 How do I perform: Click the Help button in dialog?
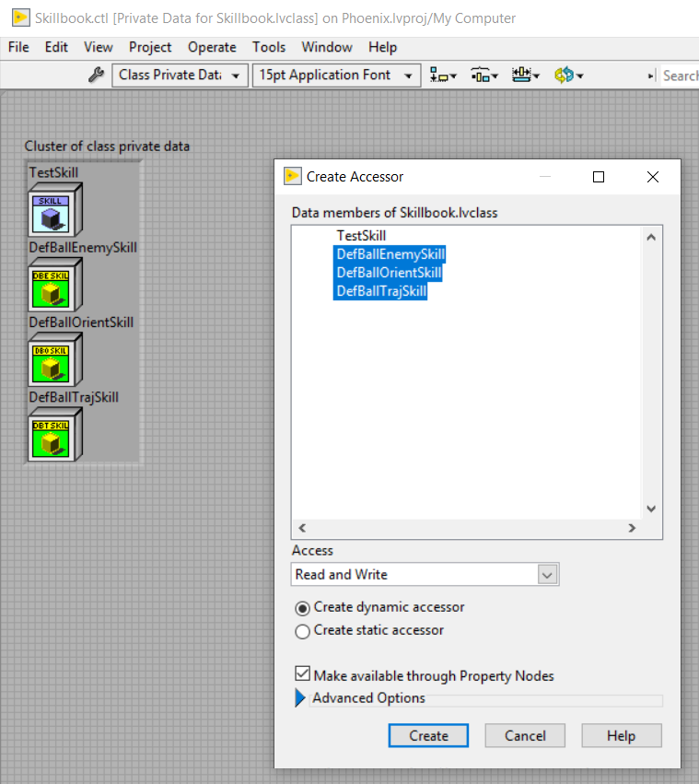622,735
